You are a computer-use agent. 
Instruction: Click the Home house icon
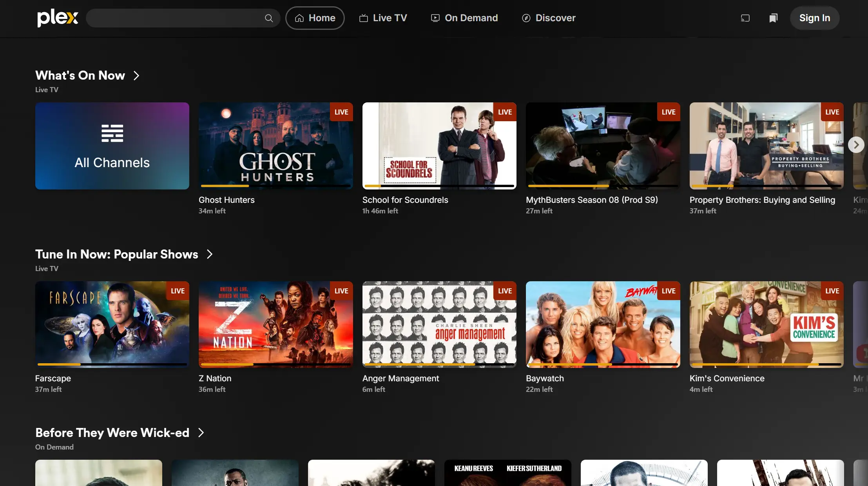[299, 18]
